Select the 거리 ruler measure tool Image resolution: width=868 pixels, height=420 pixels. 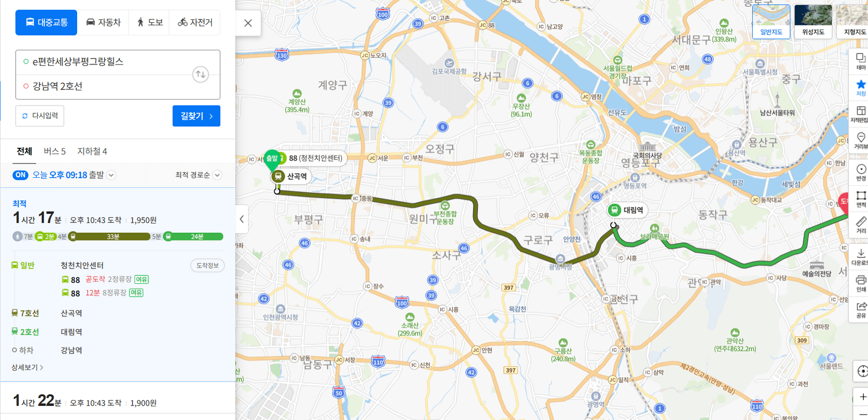(x=861, y=225)
